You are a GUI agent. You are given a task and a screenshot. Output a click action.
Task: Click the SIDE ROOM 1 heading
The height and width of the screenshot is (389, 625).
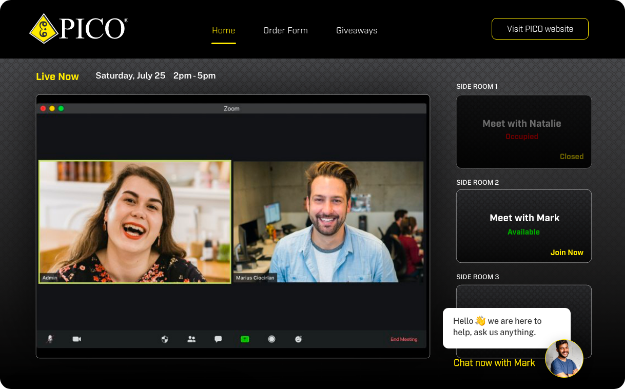pyautogui.click(x=477, y=86)
